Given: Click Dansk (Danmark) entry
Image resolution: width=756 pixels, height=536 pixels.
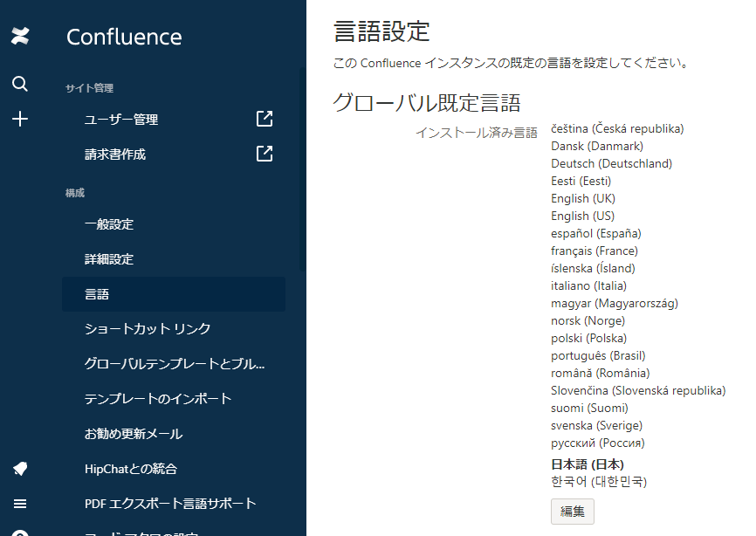Looking at the screenshot, I should [x=597, y=146].
